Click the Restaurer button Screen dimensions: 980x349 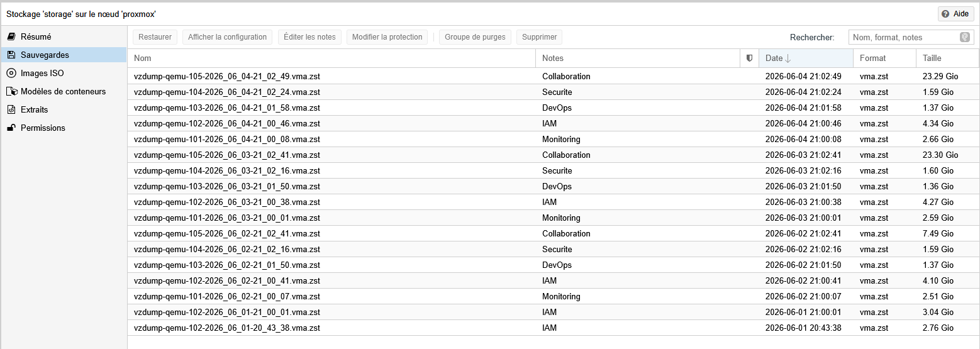click(155, 37)
